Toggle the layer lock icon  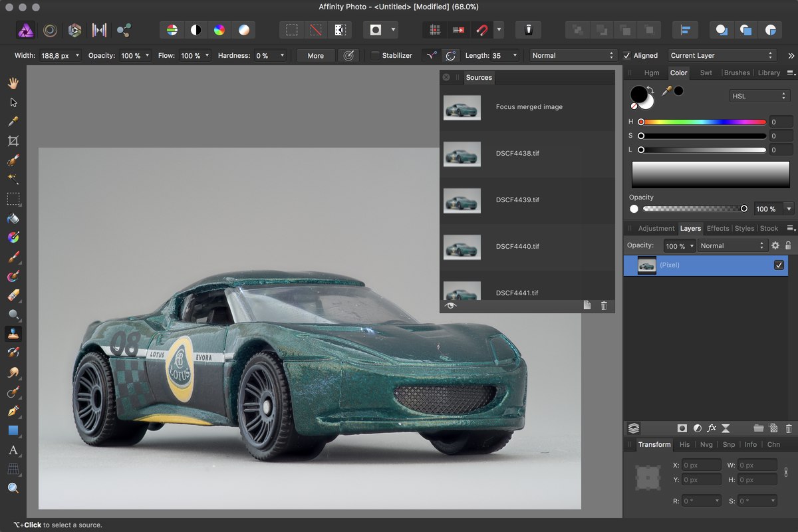(788, 246)
